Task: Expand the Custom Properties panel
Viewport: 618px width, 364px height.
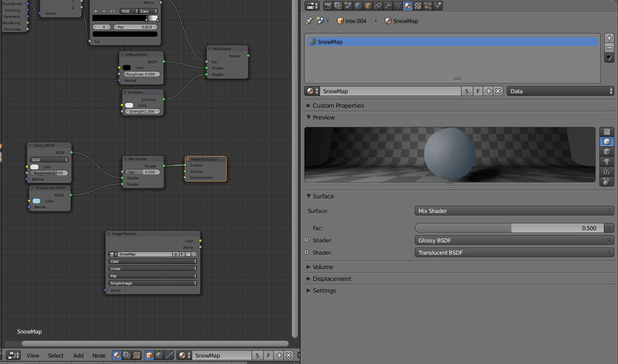Action: click(x=338, y=106)
